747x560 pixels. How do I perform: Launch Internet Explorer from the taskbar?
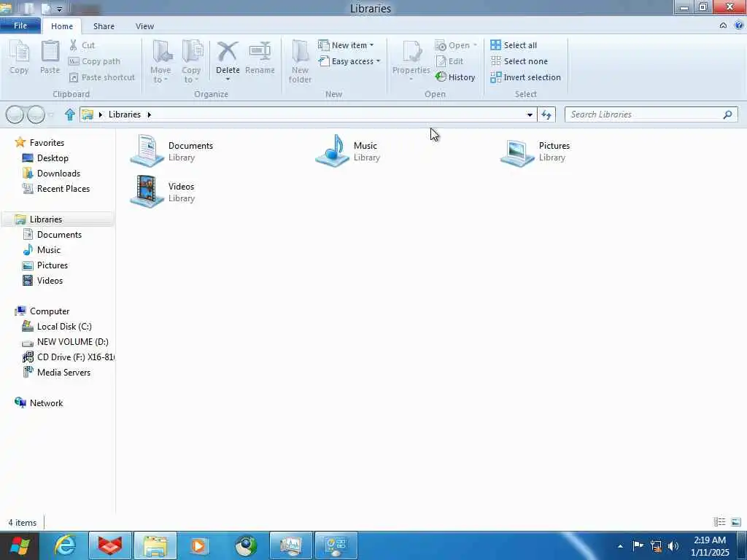[65, 545]
